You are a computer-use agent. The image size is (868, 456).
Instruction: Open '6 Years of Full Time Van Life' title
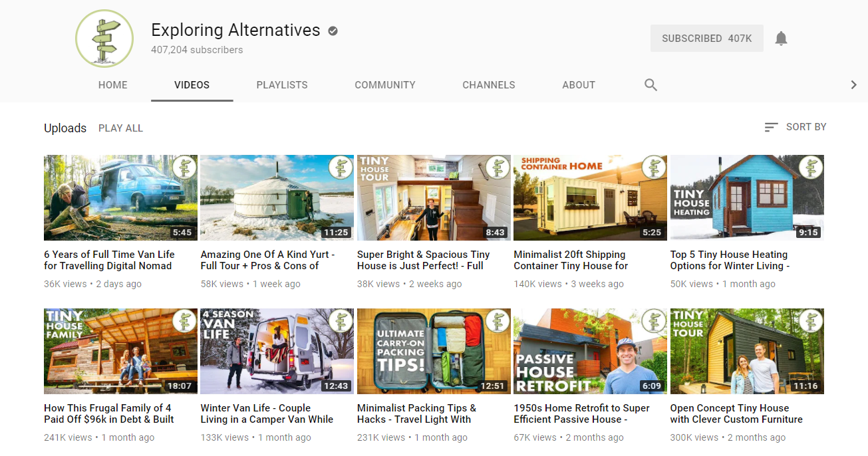(109, 260)
